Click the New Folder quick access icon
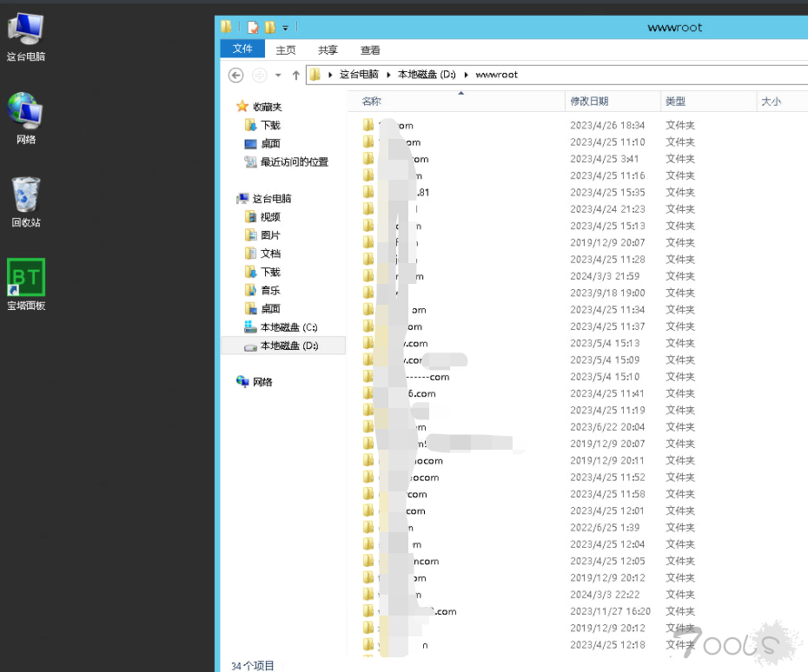Screen dimensions: 808x672 click(x=270, y=27)
